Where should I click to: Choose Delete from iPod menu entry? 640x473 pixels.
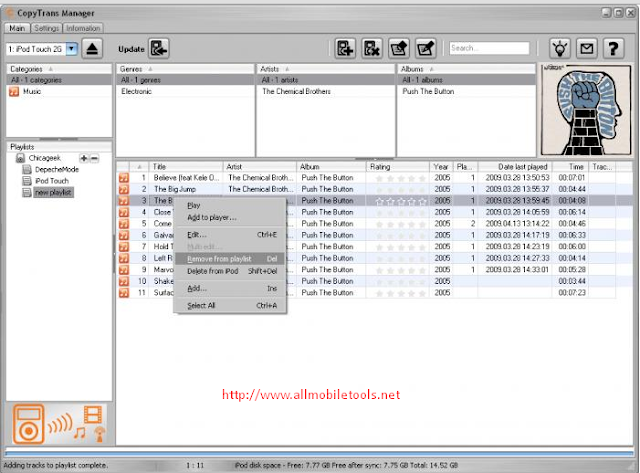[x=230, y=271]
